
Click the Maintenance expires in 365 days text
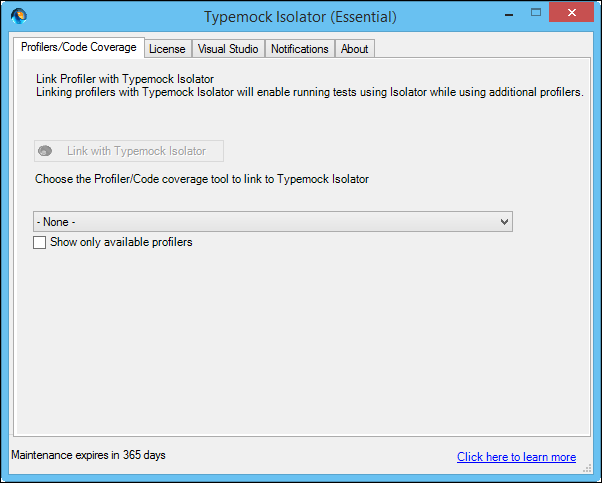88,455
